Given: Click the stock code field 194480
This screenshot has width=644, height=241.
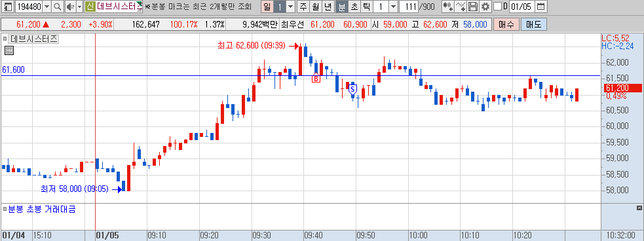Looking at the screenshot, I should click(28, 7).
